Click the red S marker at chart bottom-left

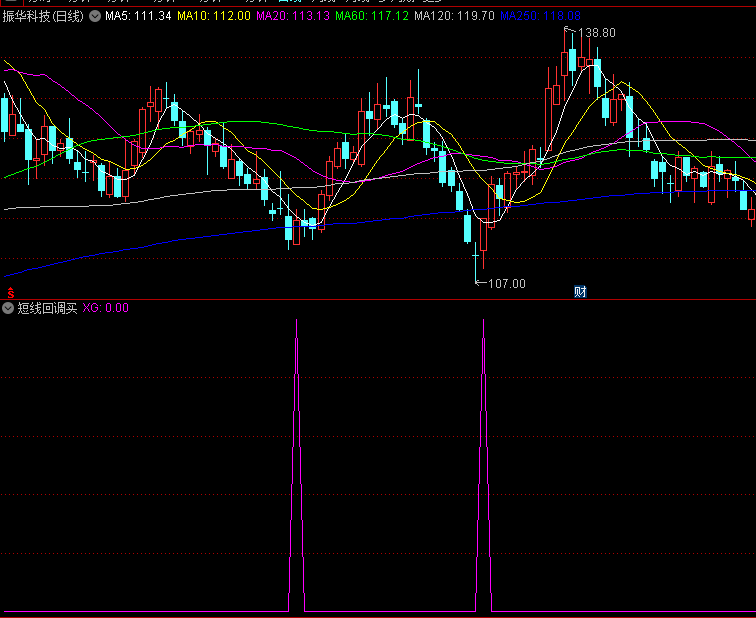click(10, 293)
